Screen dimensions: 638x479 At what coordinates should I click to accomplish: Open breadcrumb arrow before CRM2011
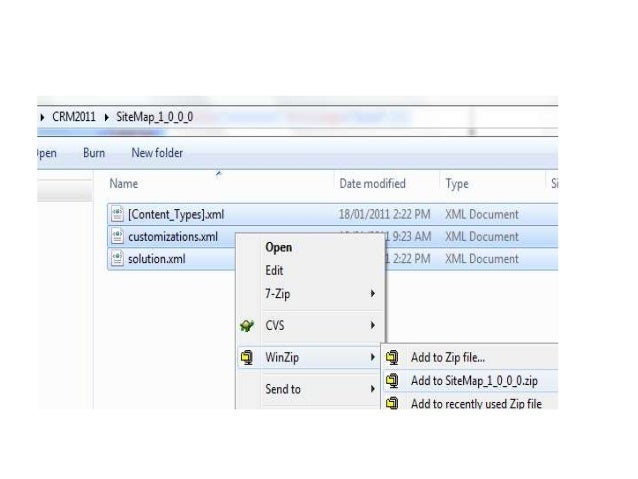(x=42, y=117)
